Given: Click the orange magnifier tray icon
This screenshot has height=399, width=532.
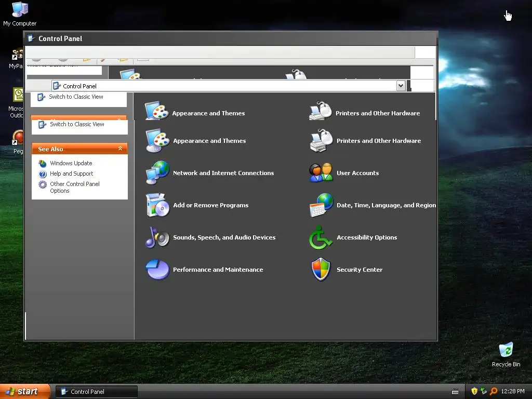Looking at the screenshot, I should pos(494,391).
